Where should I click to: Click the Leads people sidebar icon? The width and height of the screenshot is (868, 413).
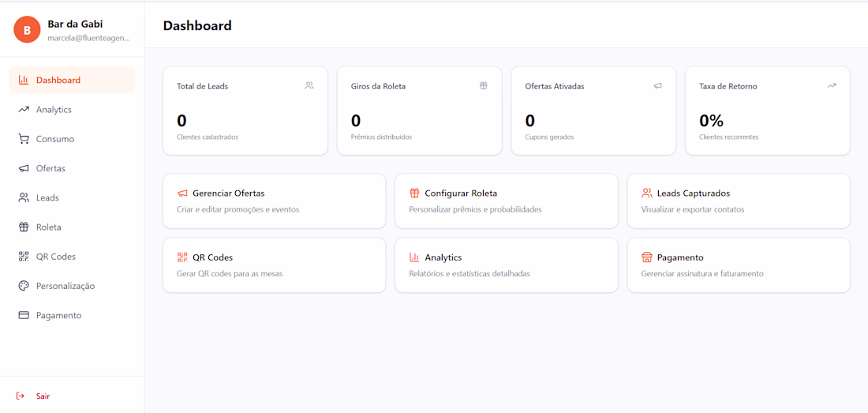pyautogui.click(x=23, y=197)
